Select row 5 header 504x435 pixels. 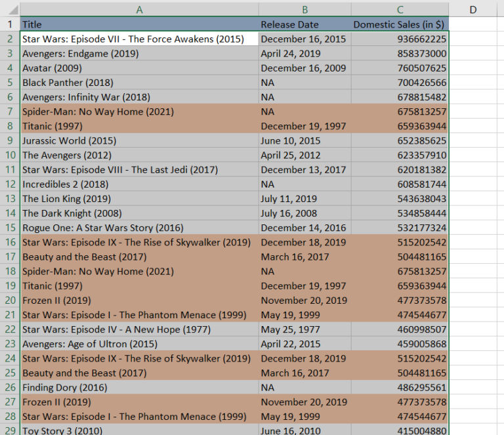[x=10, y=83]
